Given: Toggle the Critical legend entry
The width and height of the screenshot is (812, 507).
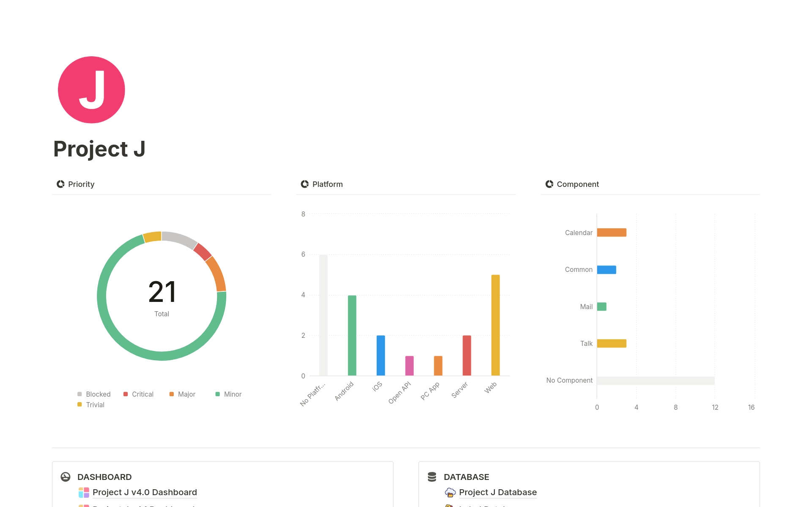Looking at the screenshot, I should (x=142, y=394).
